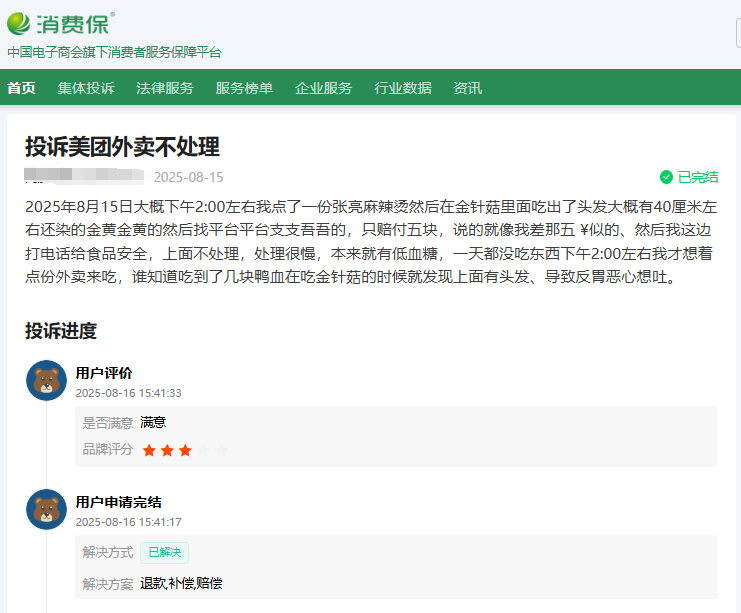Click the green 已解决 tag

point(164,553)
